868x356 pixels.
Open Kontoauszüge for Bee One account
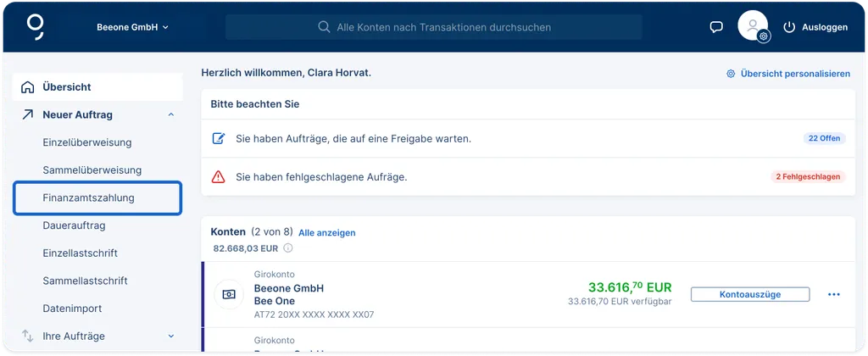coord(750,294)
